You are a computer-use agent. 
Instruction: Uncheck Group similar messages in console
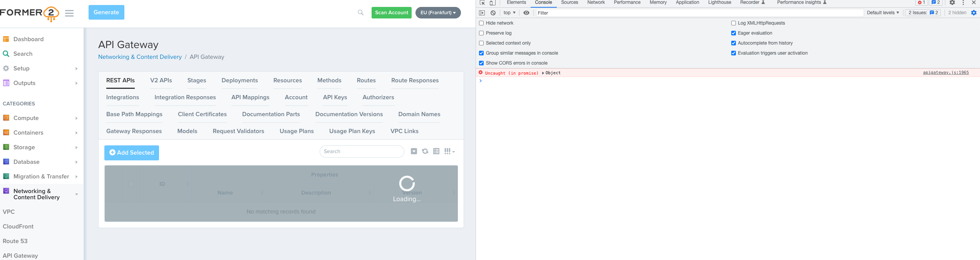[x=481, y=53]
